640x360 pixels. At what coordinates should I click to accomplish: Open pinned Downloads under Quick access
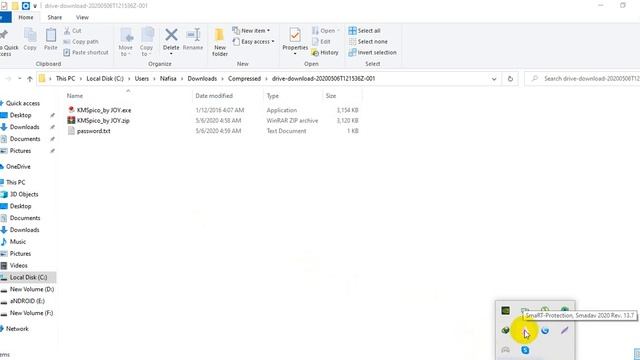24,127
